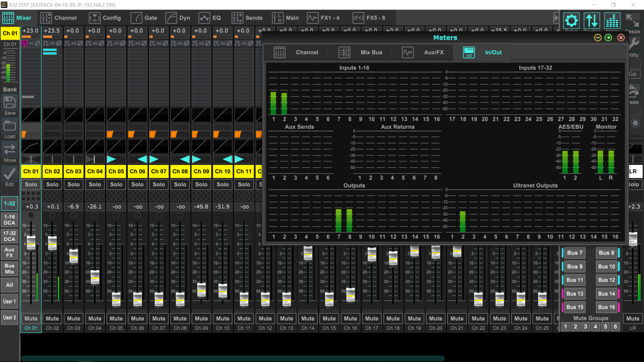This screenshot has height=362, width=644.
Task: Click the Ch 01 fader handle
Action: click(31, 242)
